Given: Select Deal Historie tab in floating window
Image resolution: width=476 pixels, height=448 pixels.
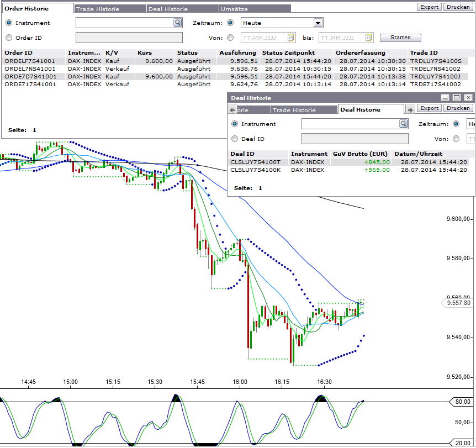Looking at the screenshot, I should tap(371, 109).
